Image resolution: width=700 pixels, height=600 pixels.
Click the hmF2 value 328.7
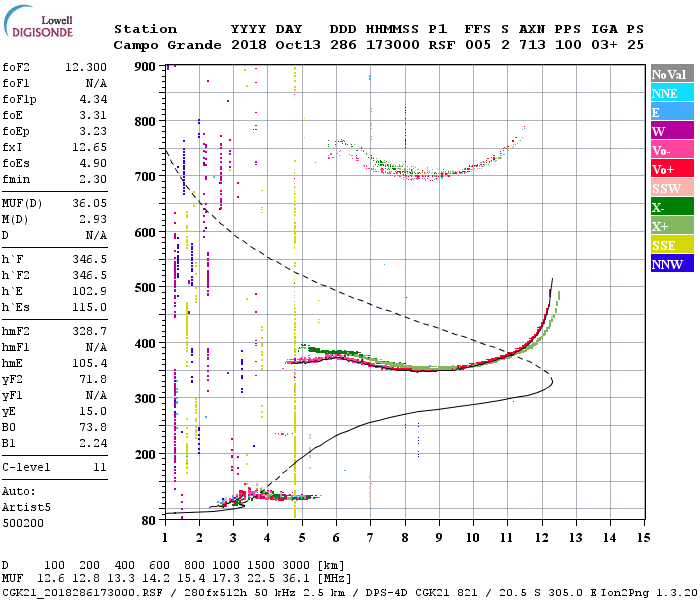pyautogui.click(x=89, y=331)
